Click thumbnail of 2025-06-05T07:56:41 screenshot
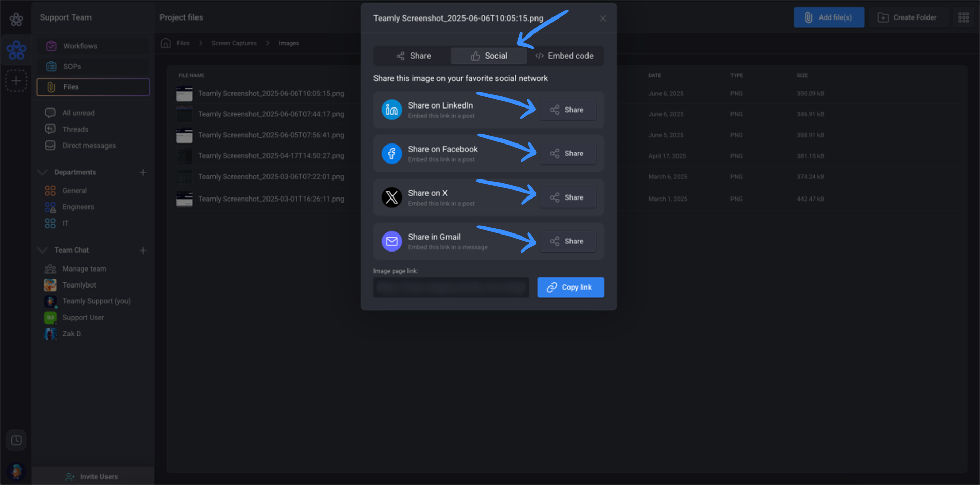The width and height of the screenshot is (980, 485). click(x=185, y=136)
